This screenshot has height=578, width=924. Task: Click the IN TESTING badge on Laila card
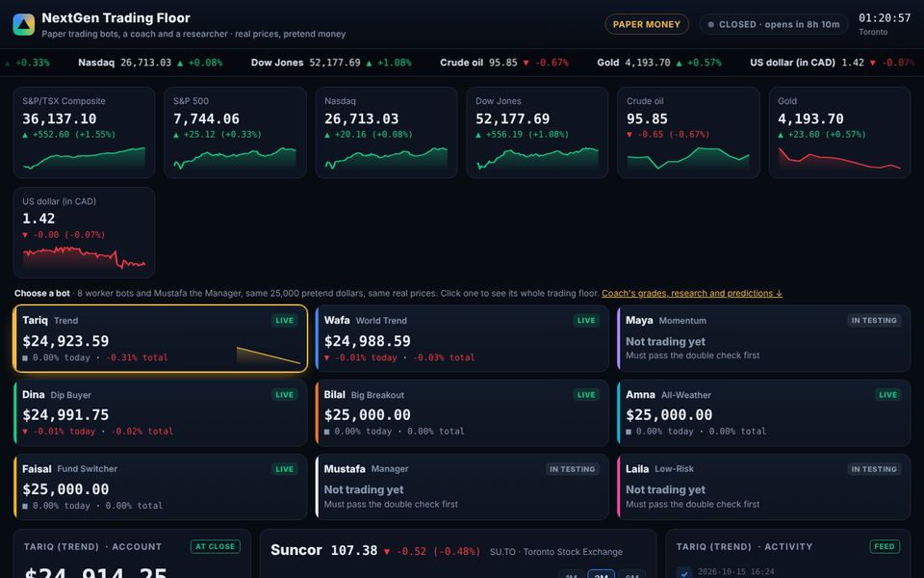(874, 469)
